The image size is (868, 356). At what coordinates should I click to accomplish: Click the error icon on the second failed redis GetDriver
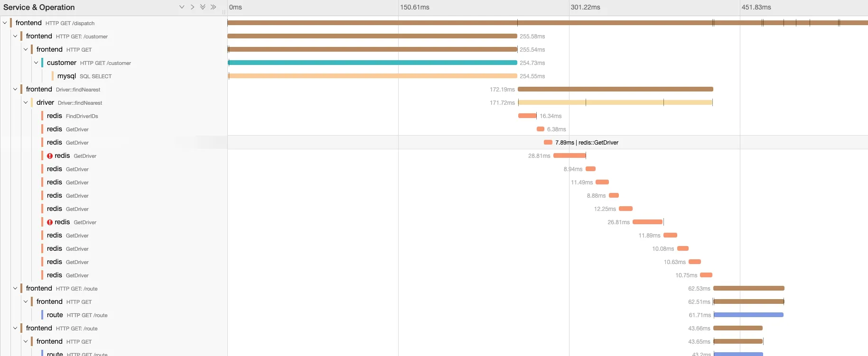coord(50,222)
